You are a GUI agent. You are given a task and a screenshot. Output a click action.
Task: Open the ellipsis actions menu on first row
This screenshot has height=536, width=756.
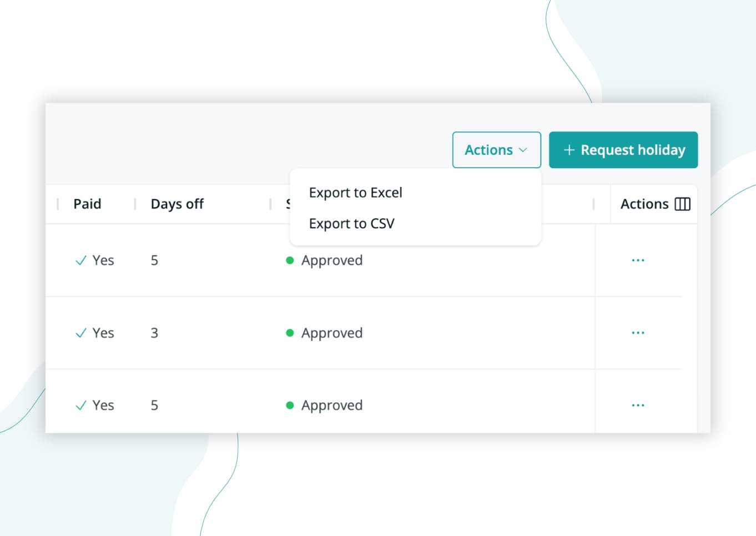click(638, 260)
